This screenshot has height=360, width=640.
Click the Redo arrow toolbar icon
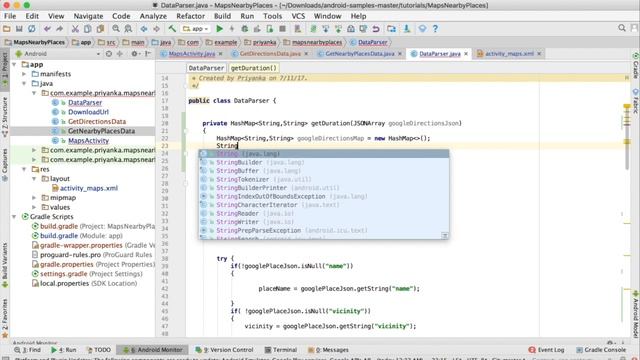click(60, 29)
